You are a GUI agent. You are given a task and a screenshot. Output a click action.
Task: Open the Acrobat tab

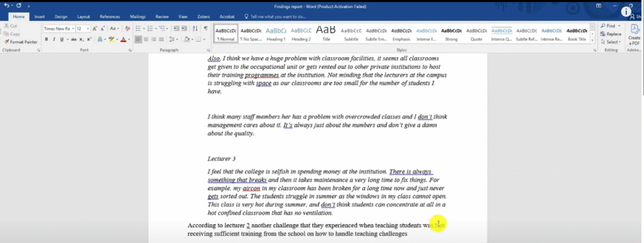227,17
